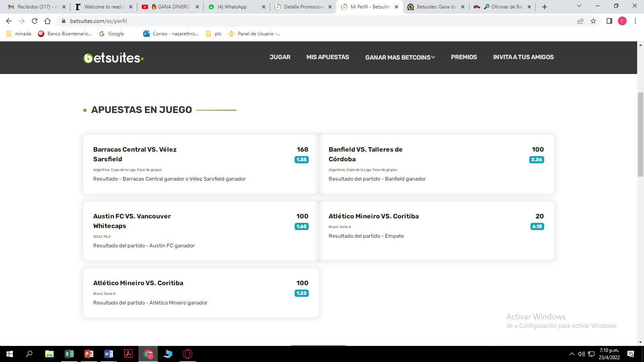Viewport: 644px width, 362px height.
Task: Open Panel de Usuario bookmark
Action: click(254, 34)
